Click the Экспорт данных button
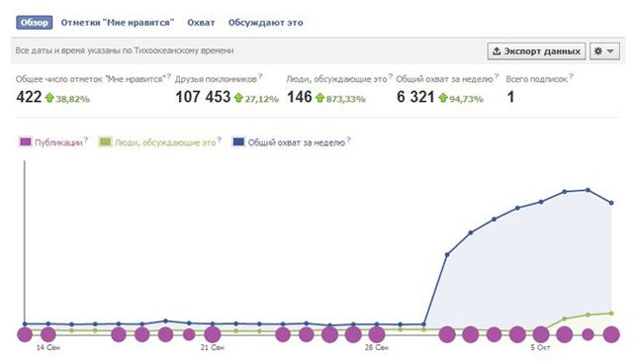 tap(537, 51)
